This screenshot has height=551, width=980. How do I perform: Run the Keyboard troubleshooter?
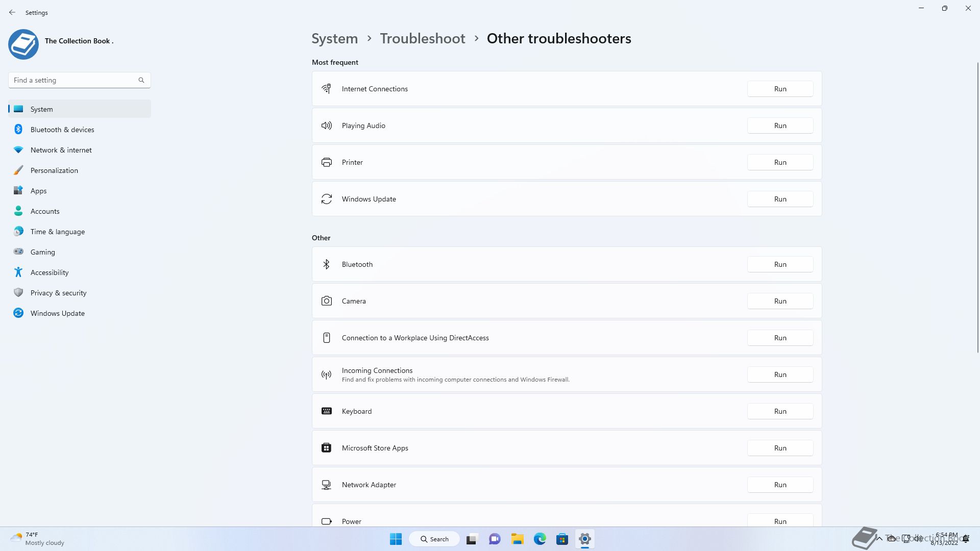click(x=780, y=411)
